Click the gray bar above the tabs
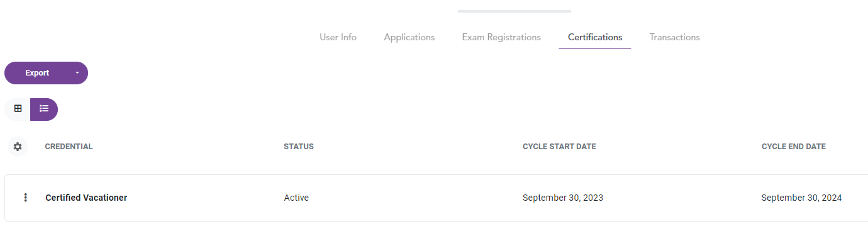This screenshot has height=236, width=868. 515,11
